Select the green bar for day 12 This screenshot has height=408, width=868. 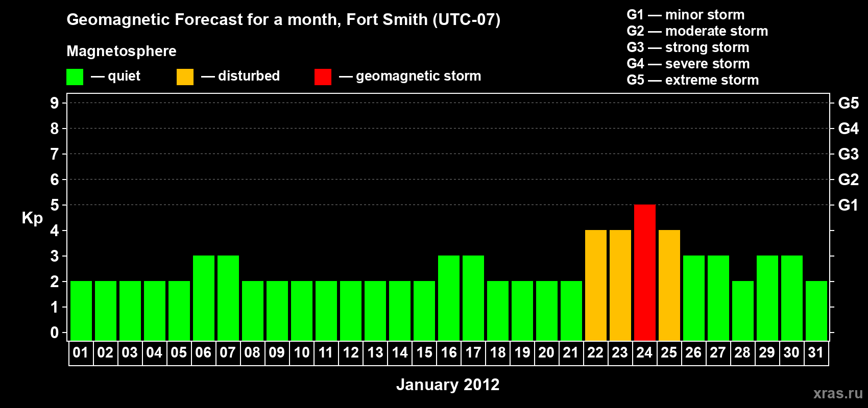click(x=351, y=311)
